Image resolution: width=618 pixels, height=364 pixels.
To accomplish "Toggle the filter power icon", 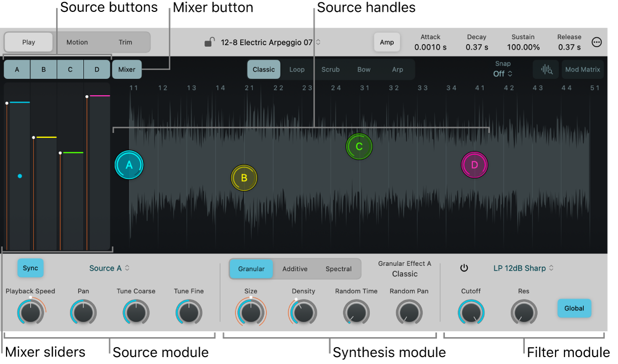I will [464, 268].
